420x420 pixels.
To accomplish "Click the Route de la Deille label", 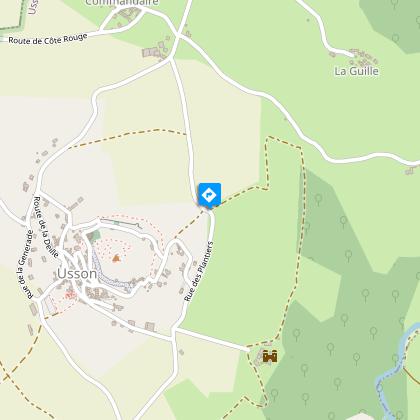I will point(46,227).
